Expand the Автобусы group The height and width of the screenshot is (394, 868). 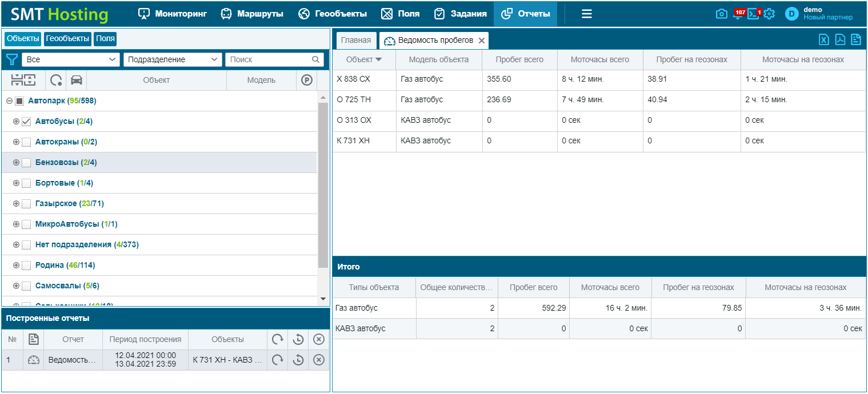pos(16,122)
